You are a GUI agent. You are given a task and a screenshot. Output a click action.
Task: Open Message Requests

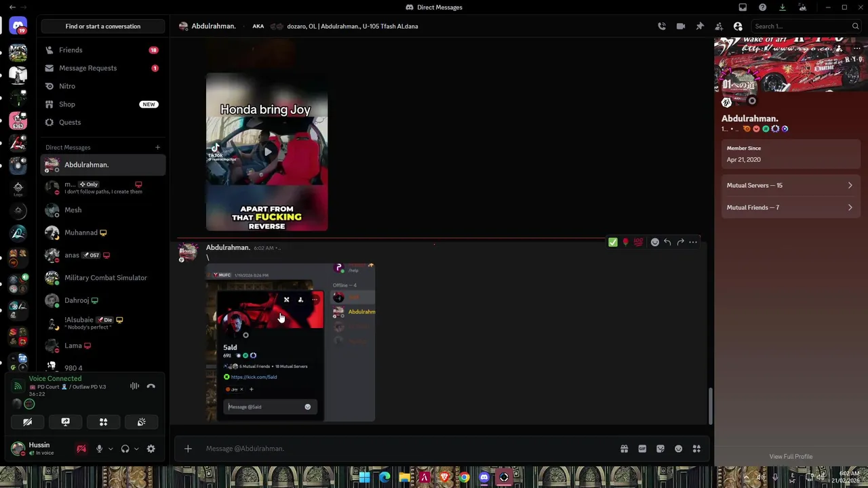[x=103, y=68]
